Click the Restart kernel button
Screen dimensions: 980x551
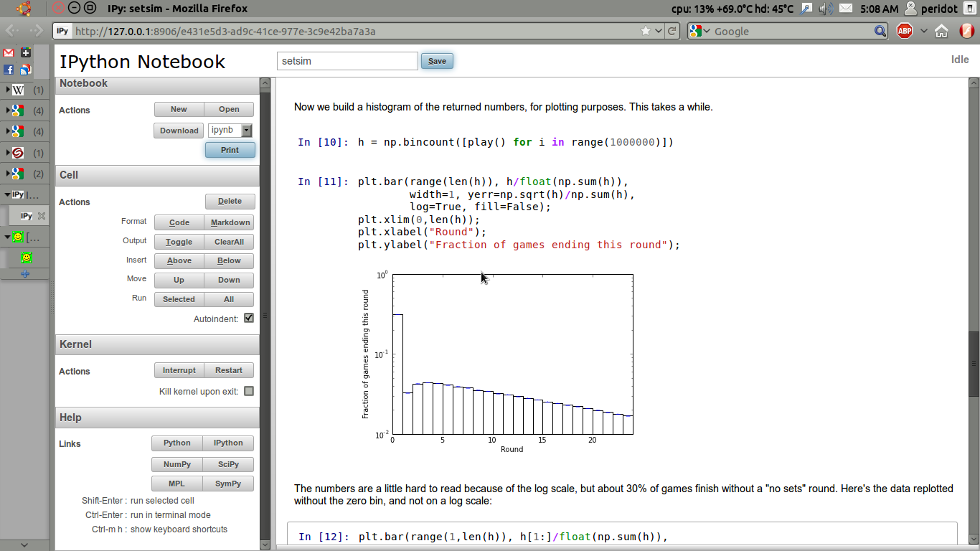pos(229,370)
